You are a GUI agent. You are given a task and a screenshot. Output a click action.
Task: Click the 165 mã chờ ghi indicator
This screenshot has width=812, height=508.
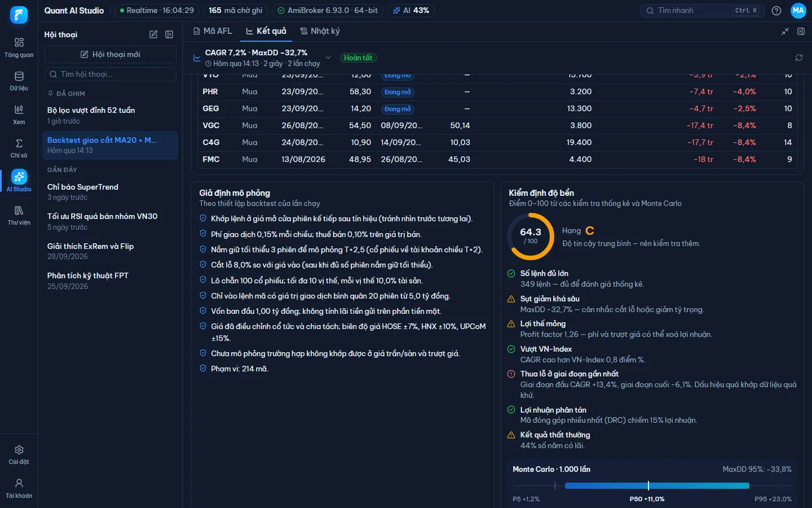coord(235,11)
